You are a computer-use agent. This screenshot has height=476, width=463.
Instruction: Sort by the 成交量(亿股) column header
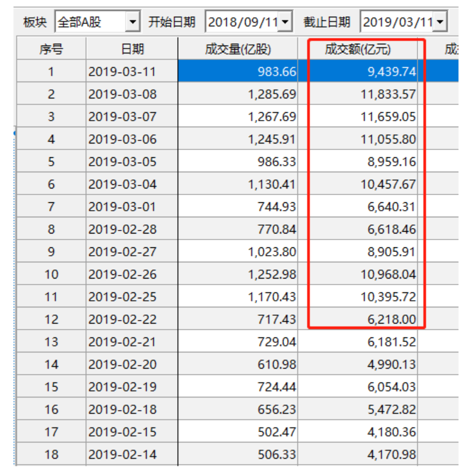tap(238, 49)
